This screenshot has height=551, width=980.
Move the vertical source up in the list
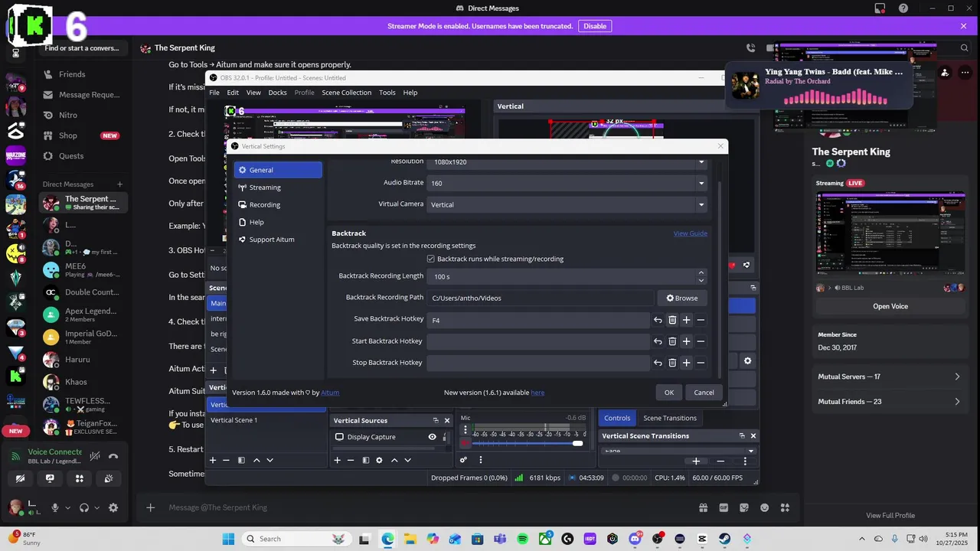coord(394,460)
